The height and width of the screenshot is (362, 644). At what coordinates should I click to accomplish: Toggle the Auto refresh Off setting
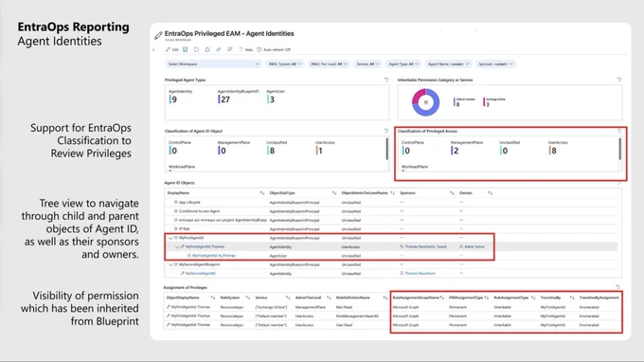[274, 49]
